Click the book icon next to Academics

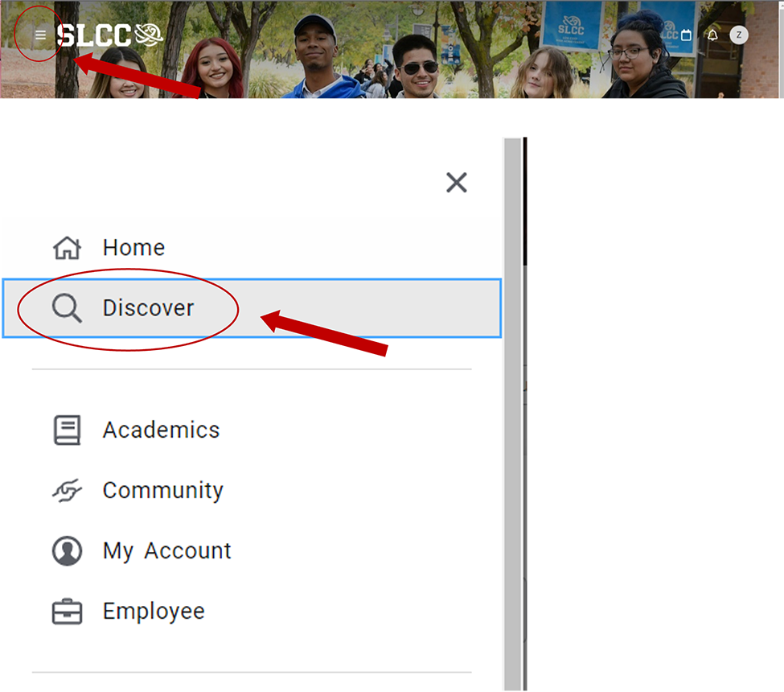(x=67, y=430)
